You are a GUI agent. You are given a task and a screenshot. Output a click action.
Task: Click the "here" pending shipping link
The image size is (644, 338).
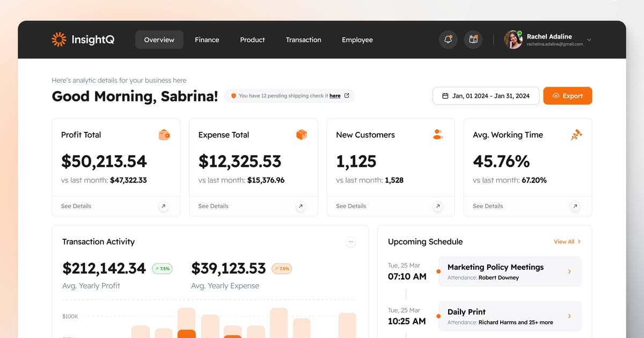335,96
